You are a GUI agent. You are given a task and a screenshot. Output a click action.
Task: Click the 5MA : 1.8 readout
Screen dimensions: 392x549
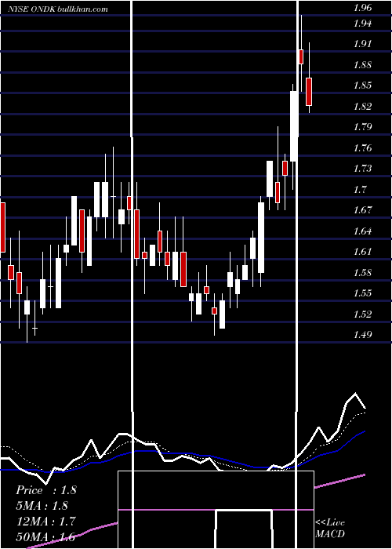point(42,506)
